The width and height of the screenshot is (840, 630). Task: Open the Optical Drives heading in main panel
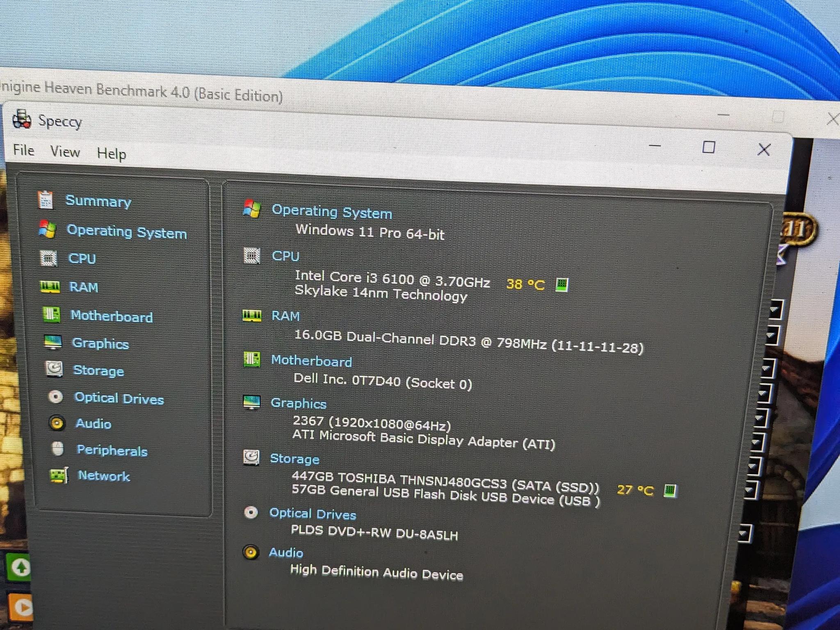[x=313, y=514]
